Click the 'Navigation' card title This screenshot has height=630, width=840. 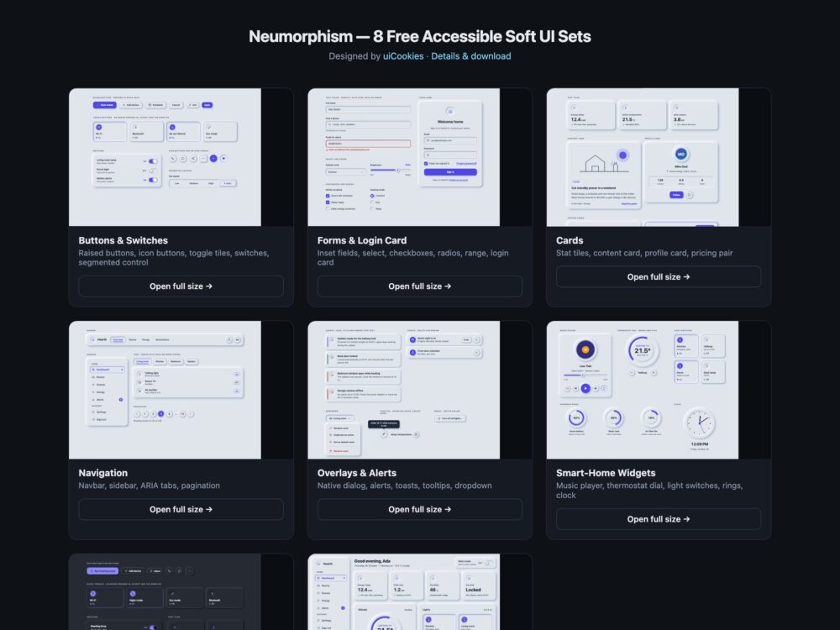coord(102,473)
